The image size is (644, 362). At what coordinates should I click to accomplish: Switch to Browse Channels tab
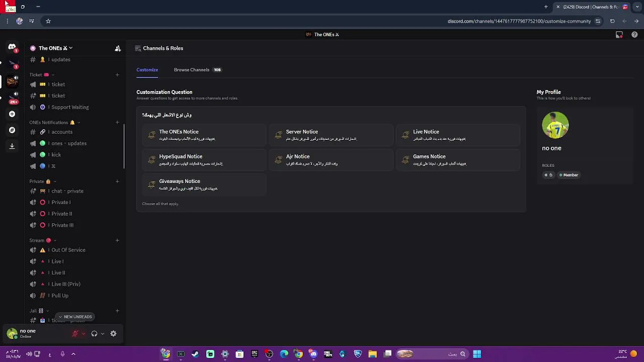[198, 70]
